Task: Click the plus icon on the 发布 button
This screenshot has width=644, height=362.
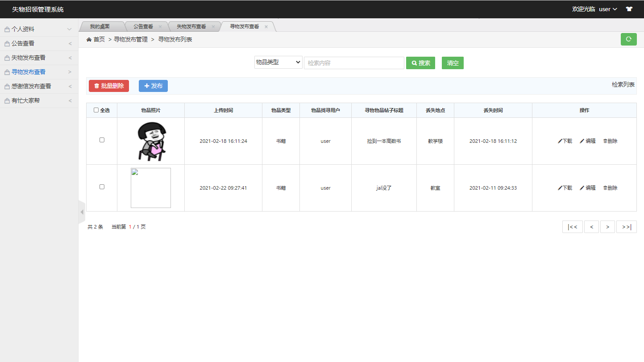Action: (147, 86)
